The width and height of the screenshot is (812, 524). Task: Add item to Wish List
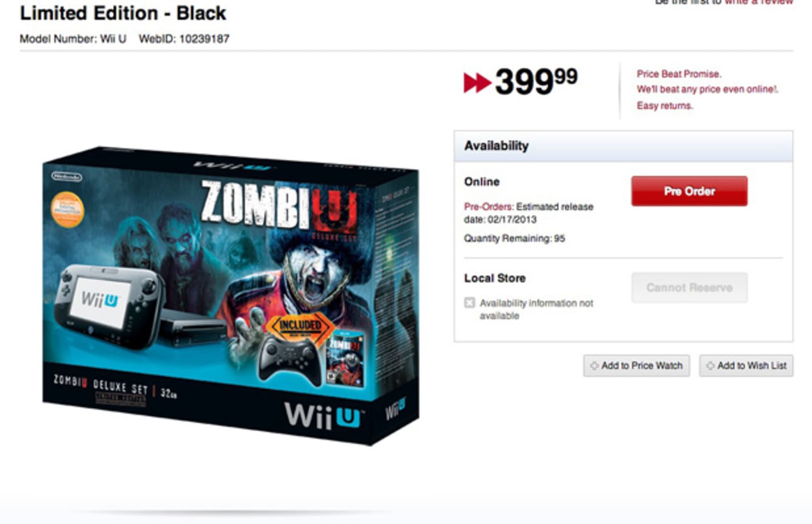[746, 365]
